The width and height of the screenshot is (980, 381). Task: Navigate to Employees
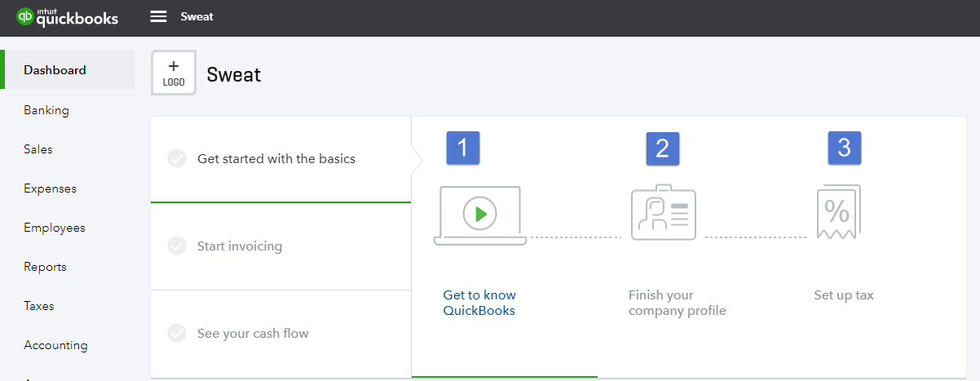pyautogui.click(x=55, y=228)
